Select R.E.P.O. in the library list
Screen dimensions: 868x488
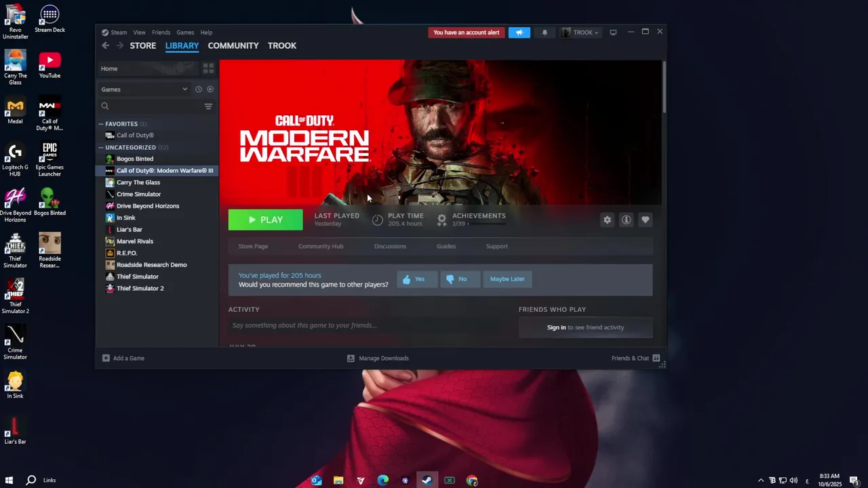(157, 253)
